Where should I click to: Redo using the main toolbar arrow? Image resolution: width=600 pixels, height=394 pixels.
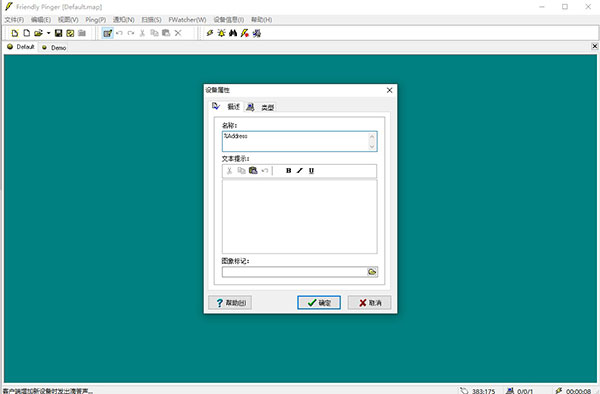[x=131, y=33]
